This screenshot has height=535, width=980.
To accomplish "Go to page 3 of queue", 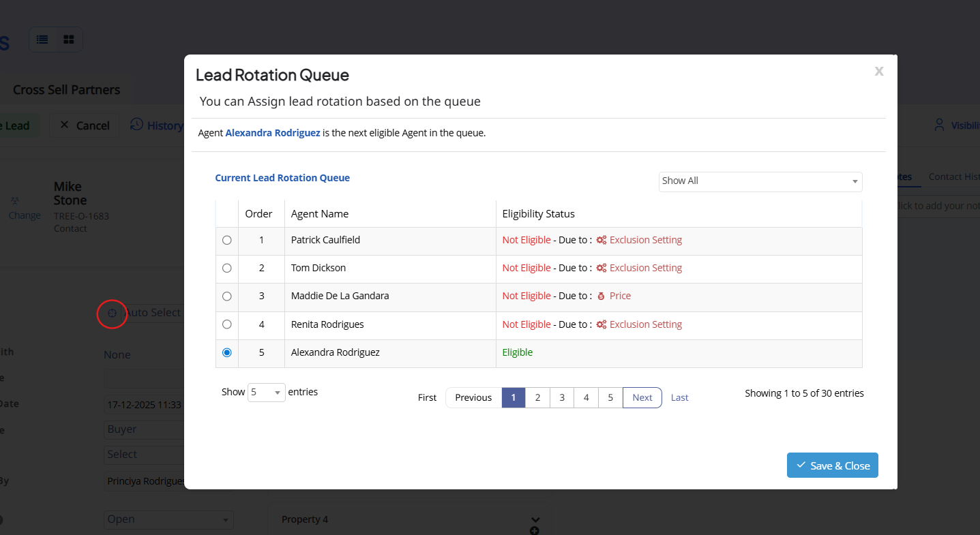I will [x=562, y=397].
